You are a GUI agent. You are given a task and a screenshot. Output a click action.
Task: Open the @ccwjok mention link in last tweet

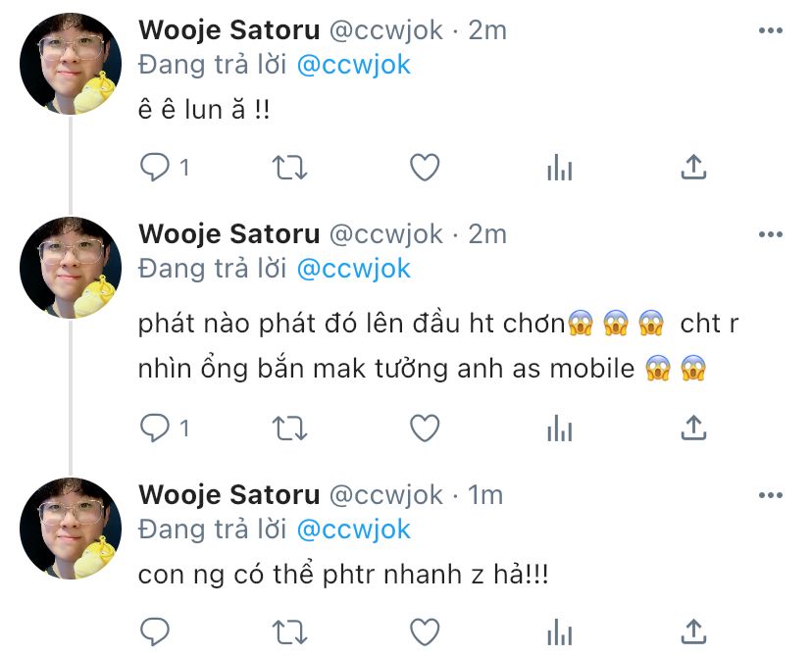(354, 530)
